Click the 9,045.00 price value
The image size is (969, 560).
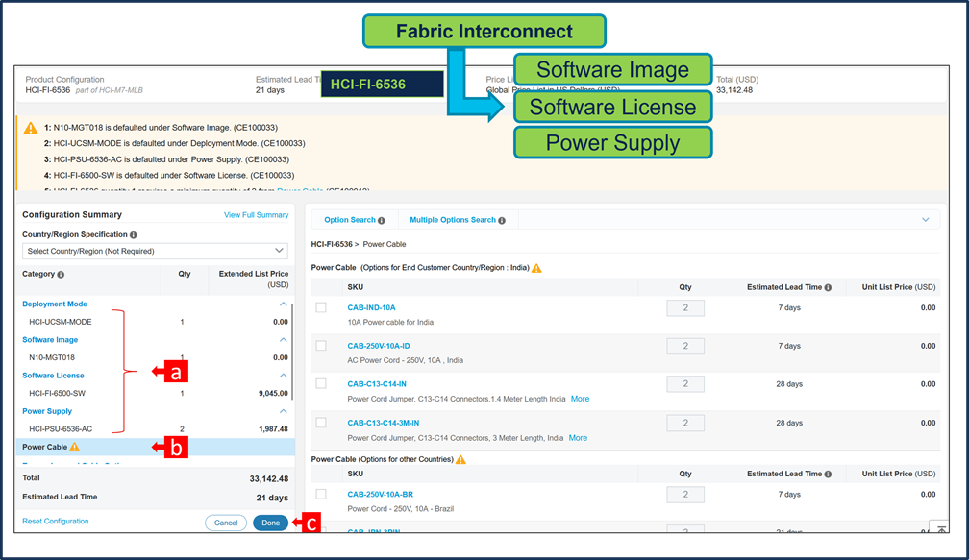pos(273,393)
